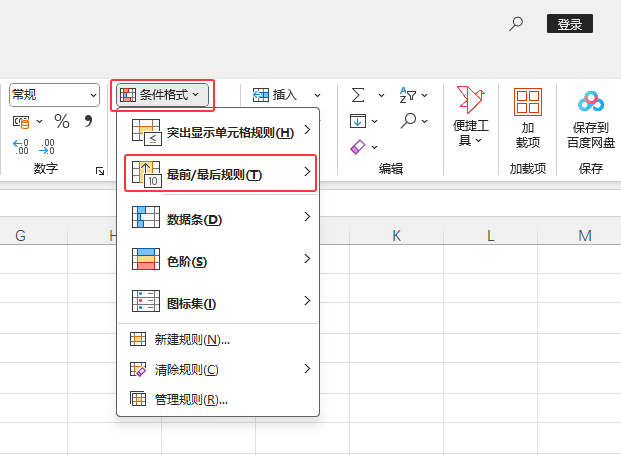Viewport: 621px width, 455px height.
Task: Select column K header
Action: coord(396,236)
